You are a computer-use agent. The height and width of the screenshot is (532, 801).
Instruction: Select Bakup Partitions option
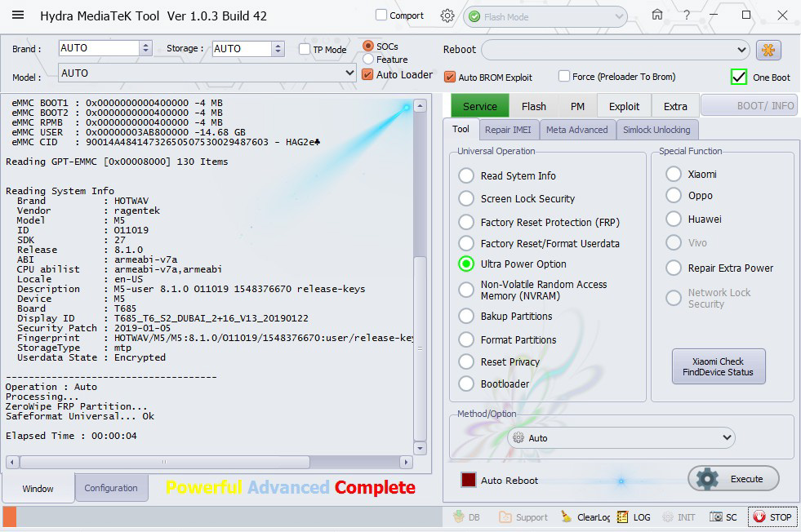[466, 316]
